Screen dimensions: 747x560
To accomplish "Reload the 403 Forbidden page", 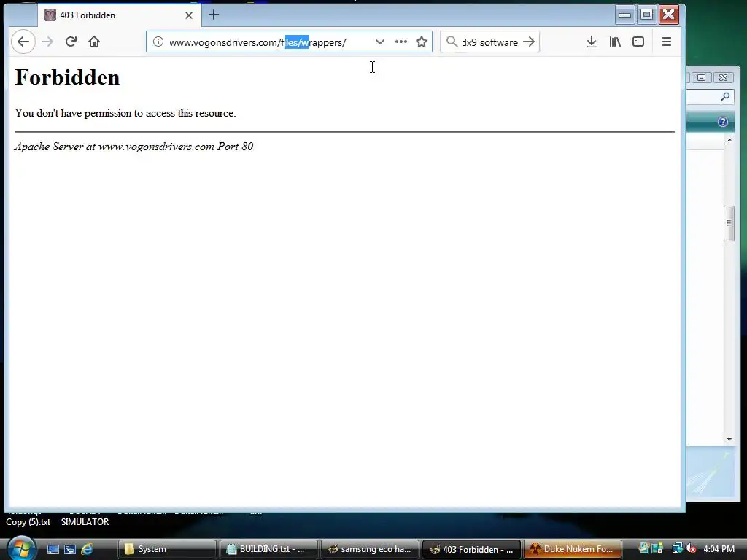I will coord(71,42).
